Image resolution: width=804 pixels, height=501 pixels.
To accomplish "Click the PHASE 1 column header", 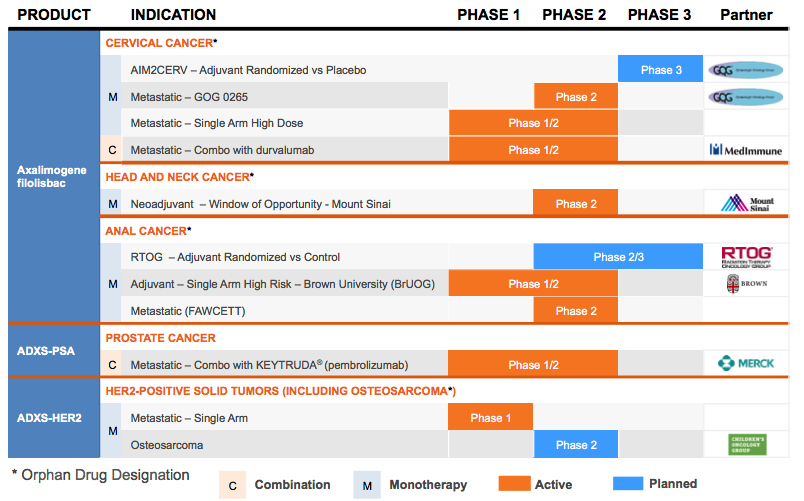I will coord(489,15).
